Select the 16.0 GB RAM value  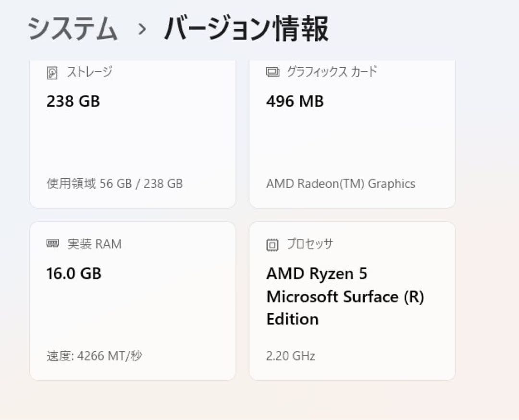74,274
